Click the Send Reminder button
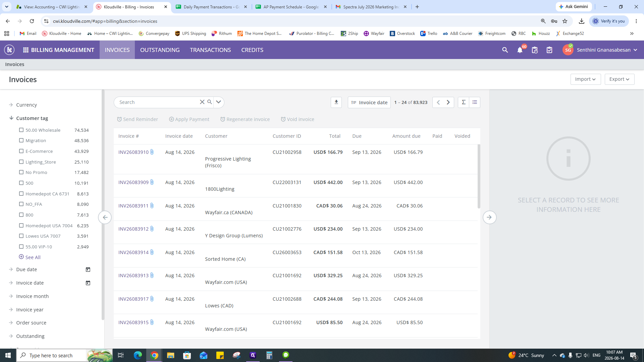Image resolution: width=644 pixels, height=362 pixels. tap(137, 119)
